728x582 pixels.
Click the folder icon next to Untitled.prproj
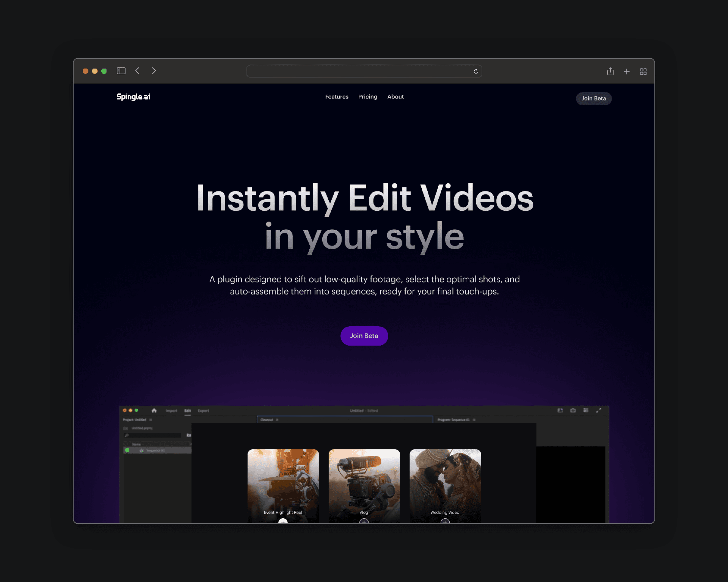click(x=126, y=428)
